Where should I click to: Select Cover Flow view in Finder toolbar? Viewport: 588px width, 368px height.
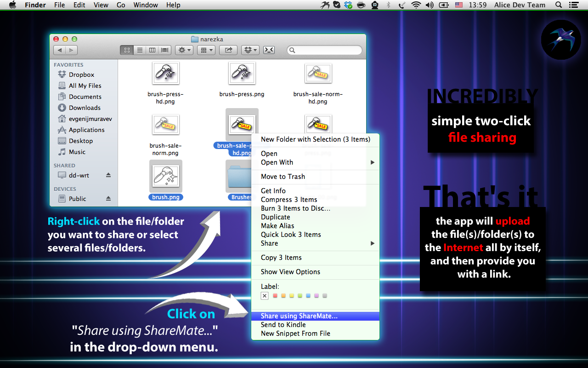coord(164,50)
